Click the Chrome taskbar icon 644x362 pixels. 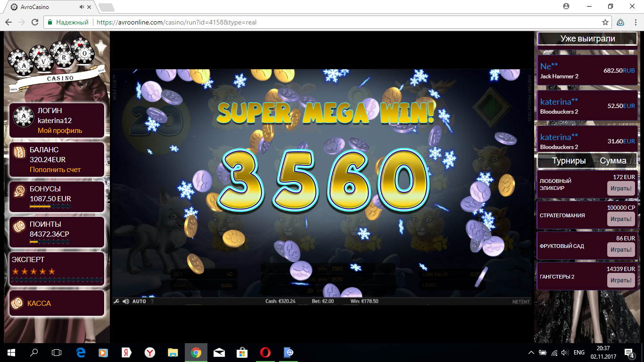(196, 352)
